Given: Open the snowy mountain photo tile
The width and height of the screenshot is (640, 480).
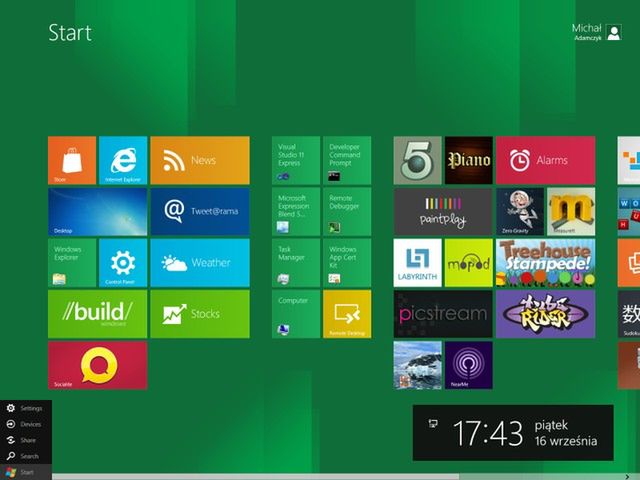Looking at the screenshot, I should point(418,365).
